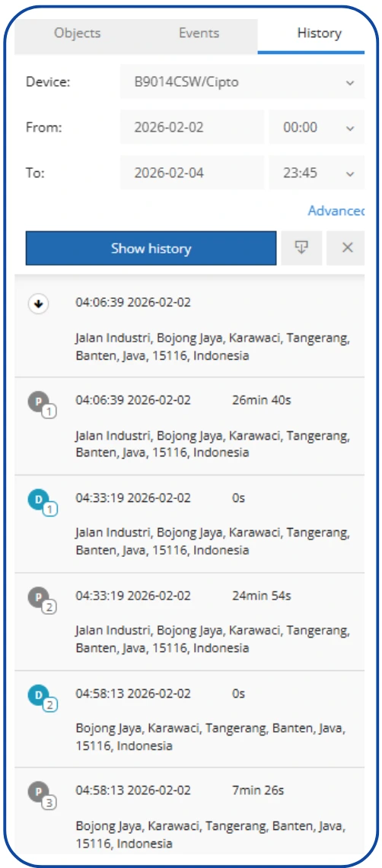Open the Device dropdown B9014CSW/Cipto
Screen dimensions: 382x868
coord(242,82)
